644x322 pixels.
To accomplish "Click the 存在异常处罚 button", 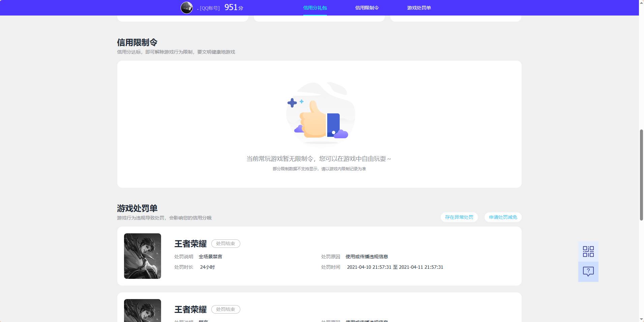I will pos(459,217).
